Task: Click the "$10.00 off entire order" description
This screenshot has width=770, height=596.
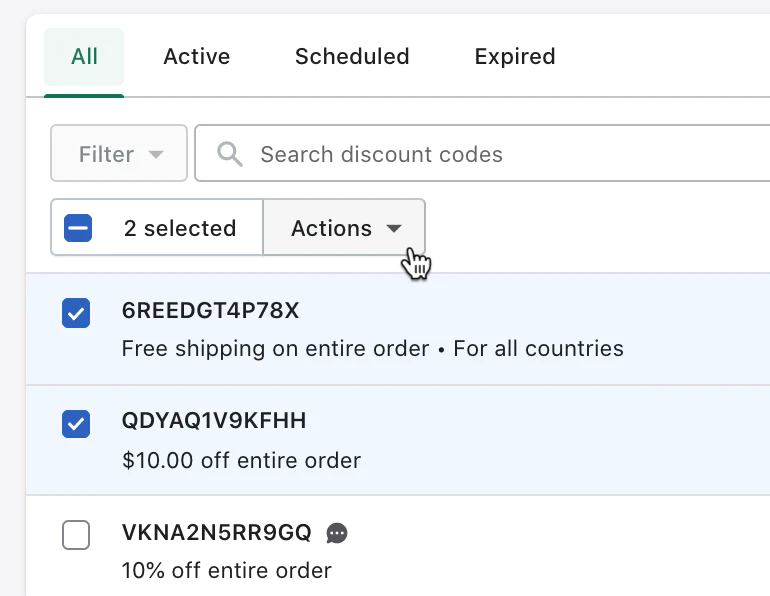Action: click(x=241, y=461)
